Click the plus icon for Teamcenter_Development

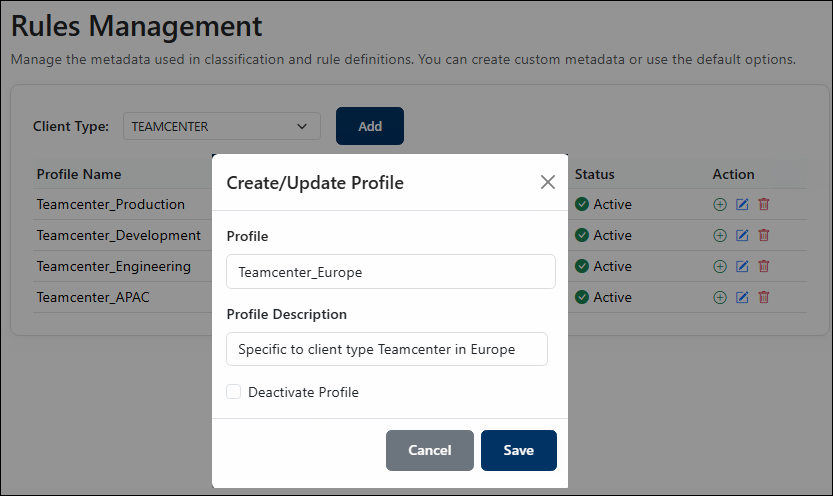click(x=720, y=235)
